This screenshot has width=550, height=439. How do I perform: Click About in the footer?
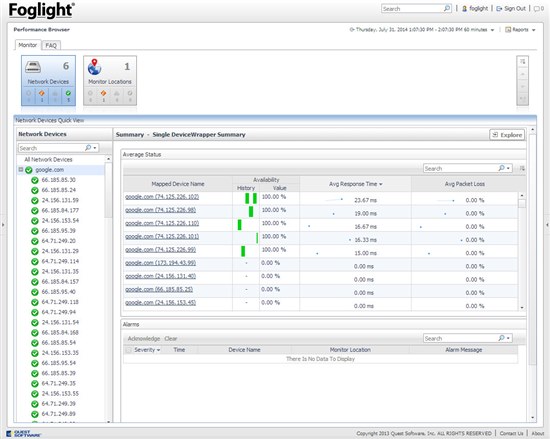pyautogui.click(x=538, y=434)
